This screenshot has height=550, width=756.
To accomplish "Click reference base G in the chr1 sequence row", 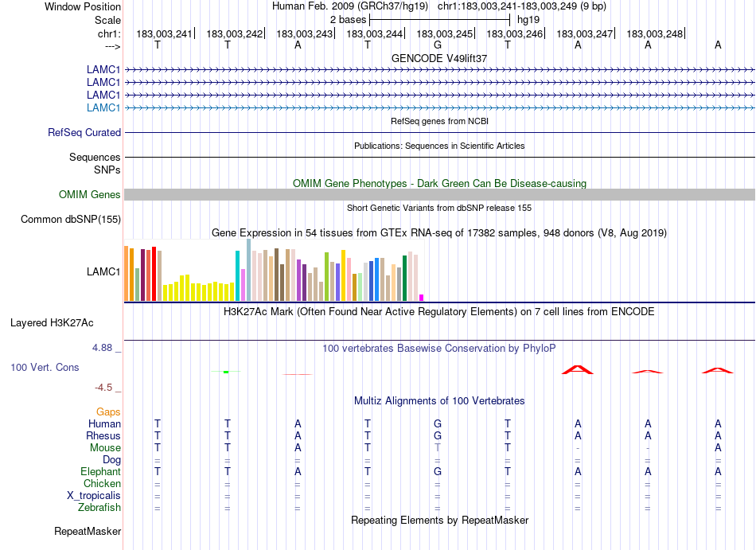I will point(438,45).
